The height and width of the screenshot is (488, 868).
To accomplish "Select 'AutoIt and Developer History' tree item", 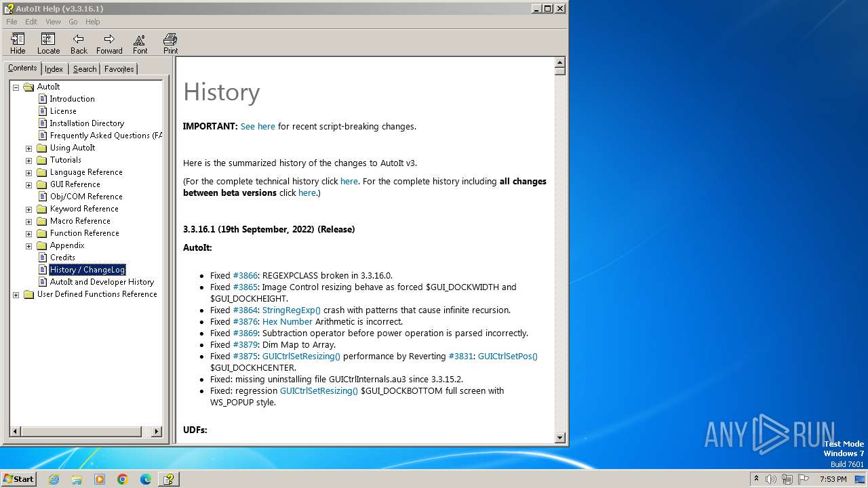I will pos(102,282).
